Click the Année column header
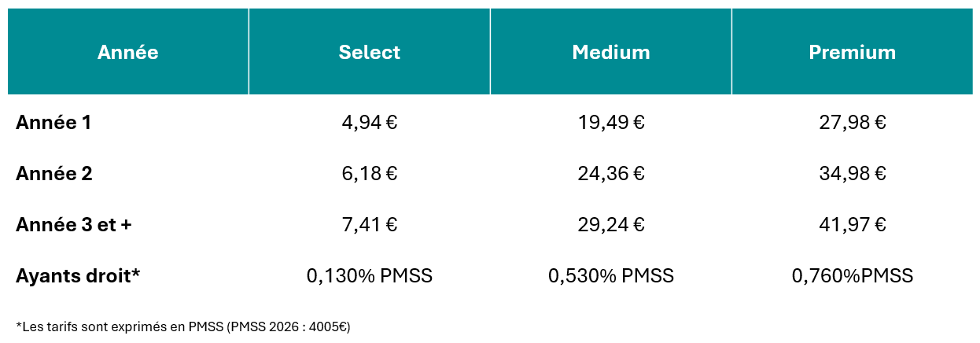980x343 pixels. [x=128, y=53]
